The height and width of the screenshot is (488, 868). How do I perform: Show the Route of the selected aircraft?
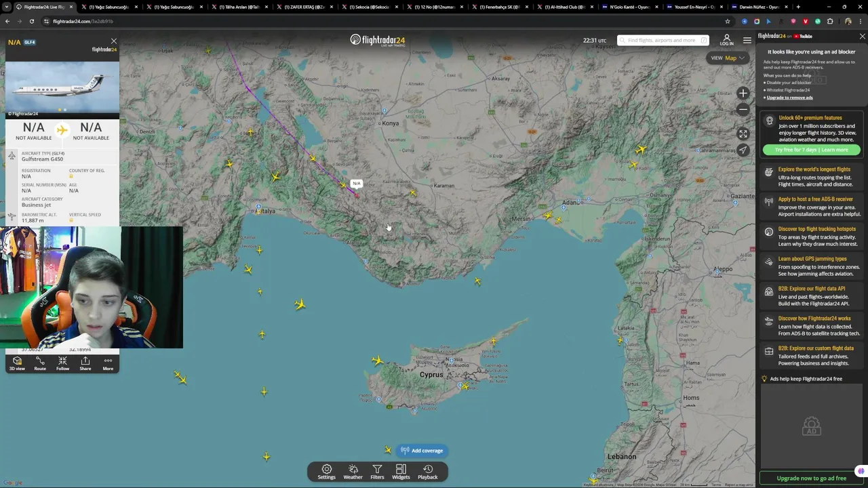point(40,364)
